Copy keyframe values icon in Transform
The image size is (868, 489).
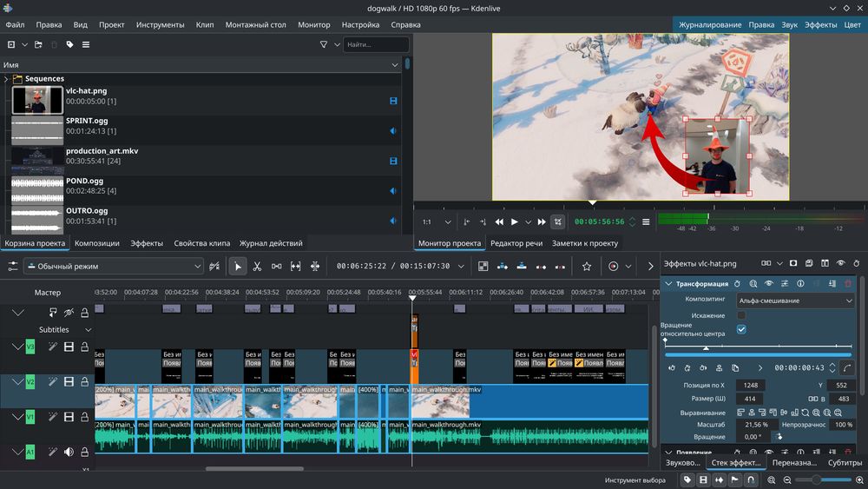click(x=735, y=367)
